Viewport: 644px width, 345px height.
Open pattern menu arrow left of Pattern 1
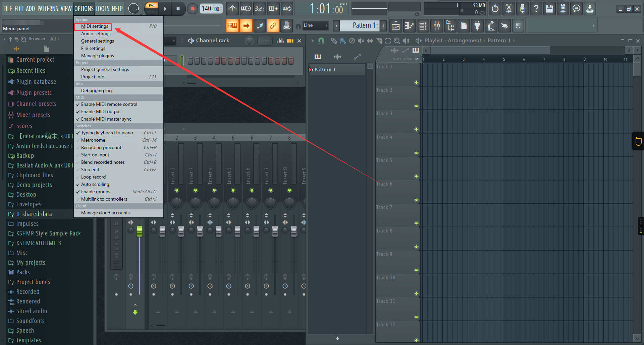pos(336,25)
